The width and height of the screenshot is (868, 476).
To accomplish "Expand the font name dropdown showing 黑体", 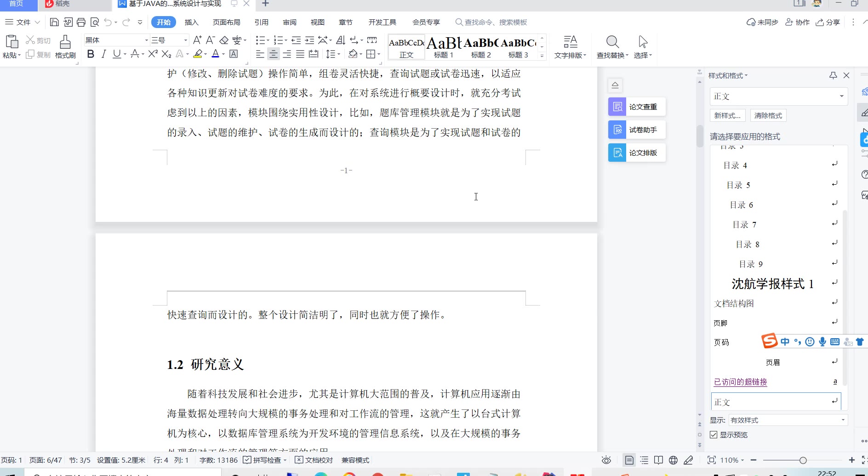I will 146,40.
